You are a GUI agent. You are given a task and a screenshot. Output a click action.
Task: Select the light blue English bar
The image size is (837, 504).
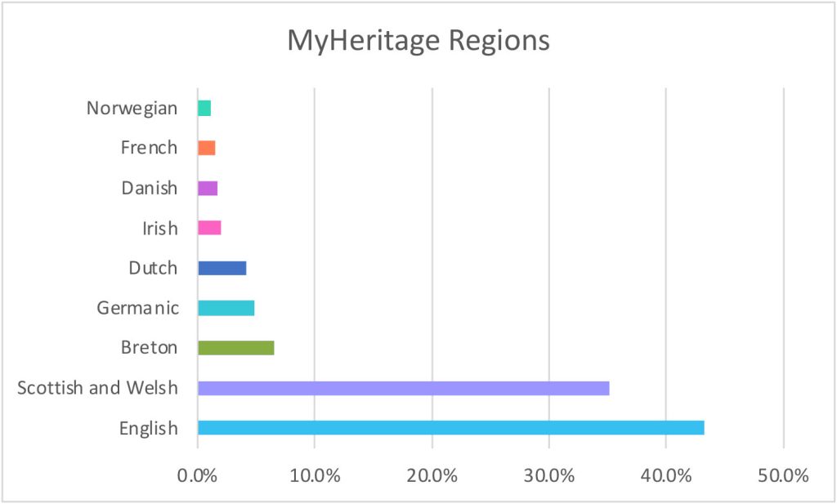(x=450, y=427)
